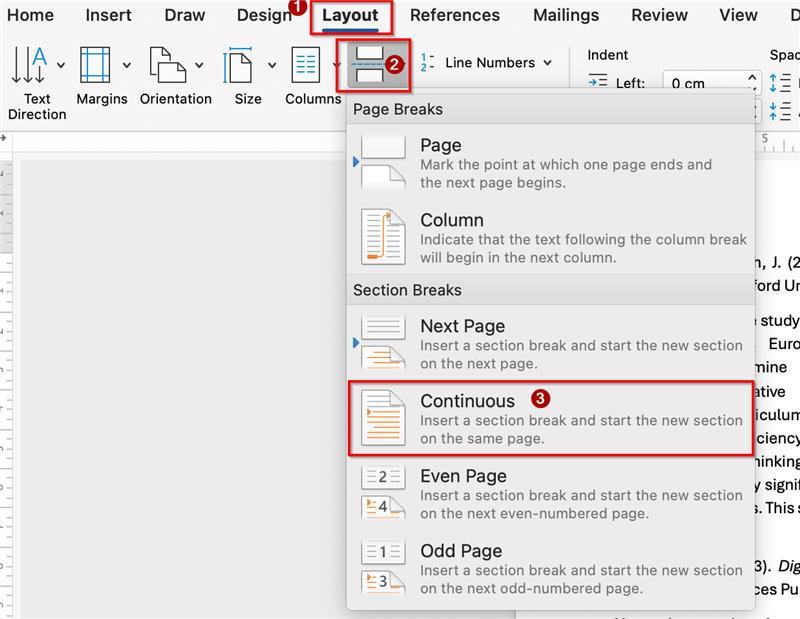This screenshot has width=800, height=619.
Task: Select the Layout tab
Action: point(351,15)
